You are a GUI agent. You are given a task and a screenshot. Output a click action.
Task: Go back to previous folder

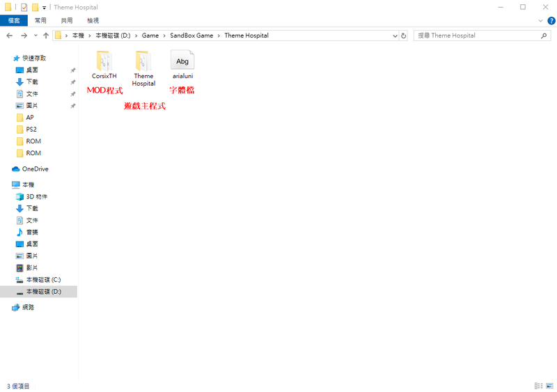(10, 36)
